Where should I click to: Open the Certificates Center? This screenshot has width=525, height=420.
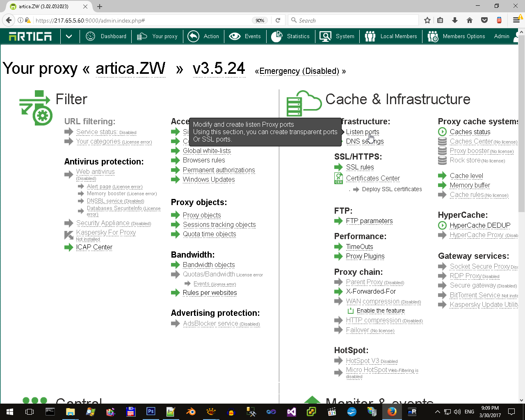coord(373,178)
